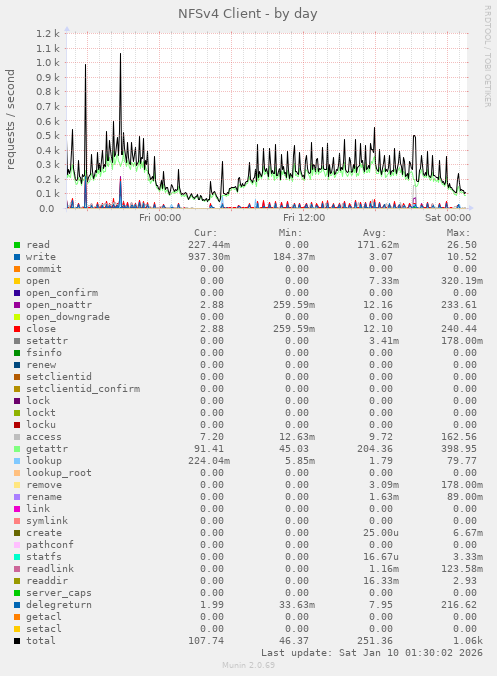Click the 'write' legend label
This screenshot has width=497, height=676.
pyautogui.click(x=41, y=257)
